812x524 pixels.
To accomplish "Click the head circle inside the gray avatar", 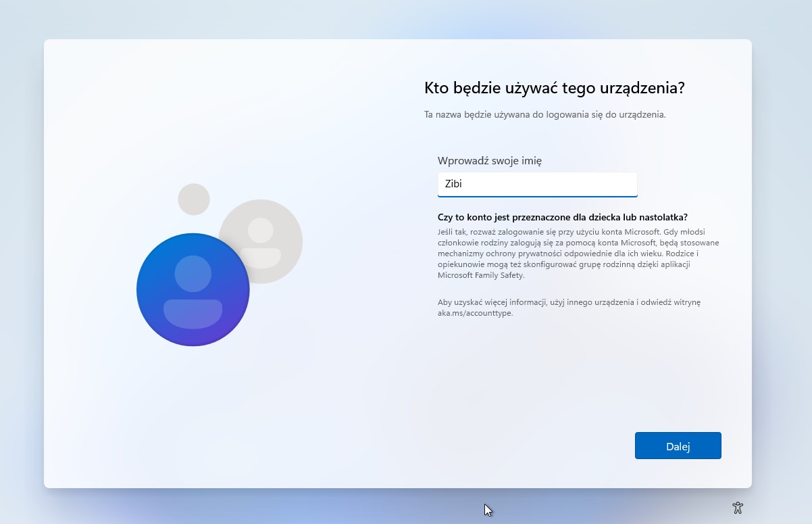I will (x=261, y=230).
